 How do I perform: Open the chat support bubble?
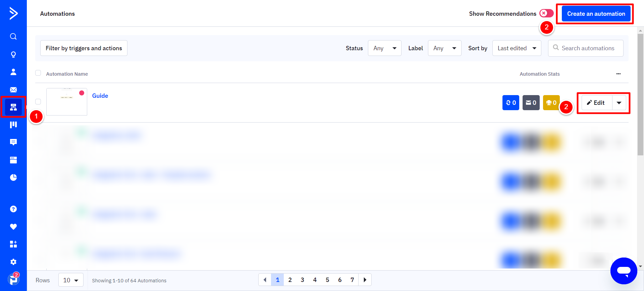(x=624, y=271)
